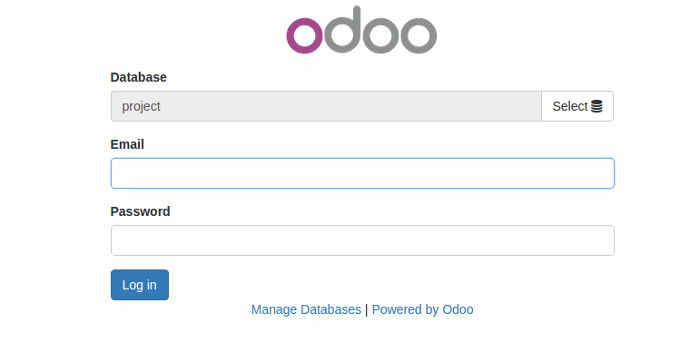Click the blue Log in button

pos(139,285)
